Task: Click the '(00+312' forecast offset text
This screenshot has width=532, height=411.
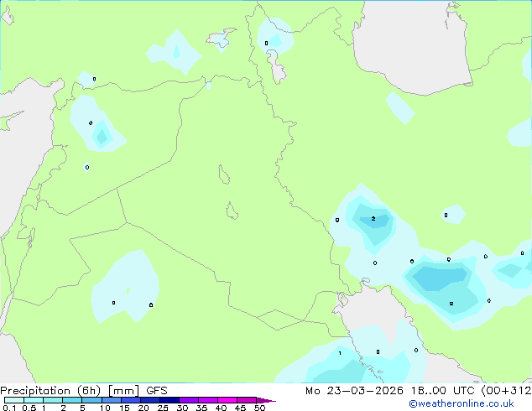Action: [x=506, y=391]
